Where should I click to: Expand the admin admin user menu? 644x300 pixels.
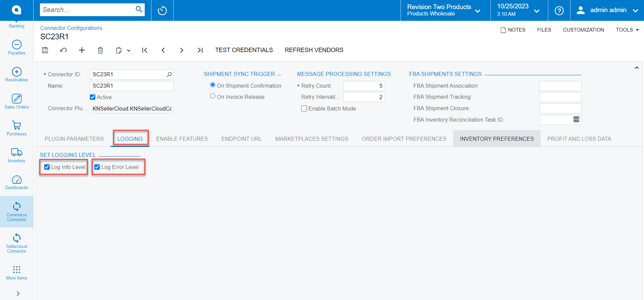click(608, 10)
